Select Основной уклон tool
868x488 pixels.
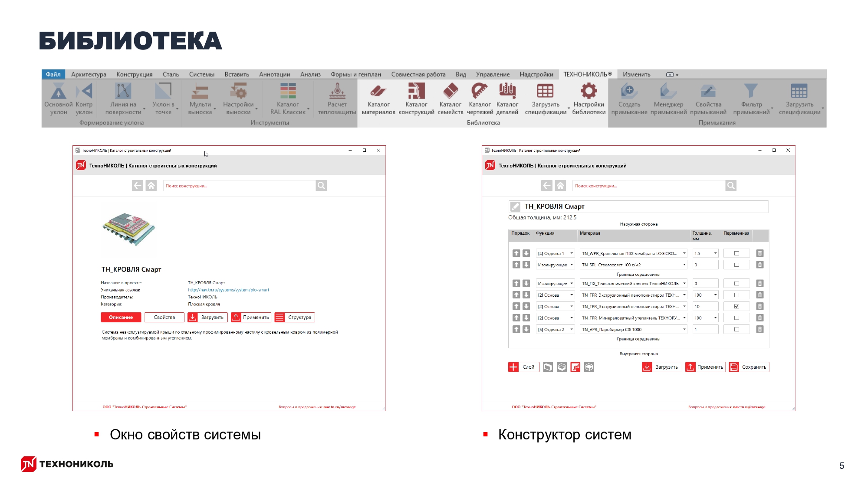58,99
